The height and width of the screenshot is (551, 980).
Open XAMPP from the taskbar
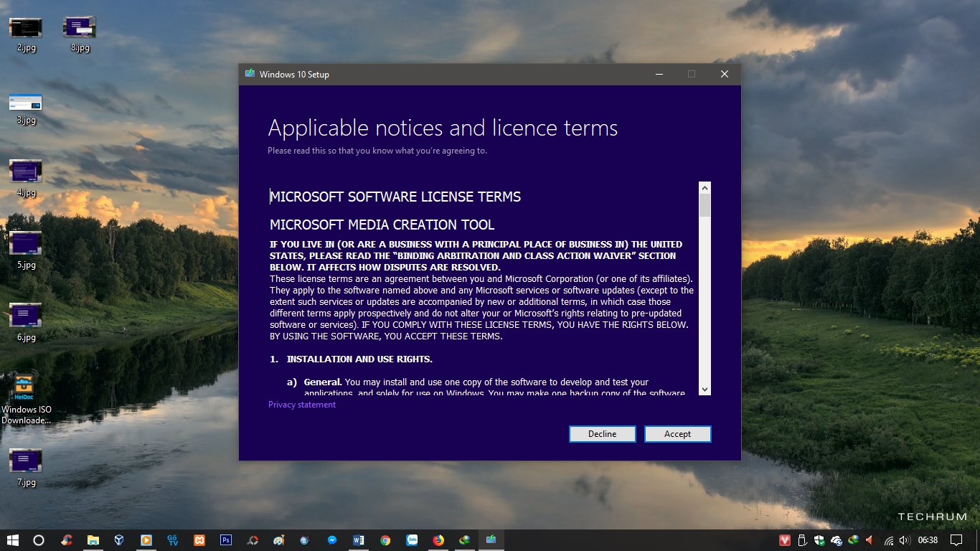pyautogui.click(x=199, y=540)
